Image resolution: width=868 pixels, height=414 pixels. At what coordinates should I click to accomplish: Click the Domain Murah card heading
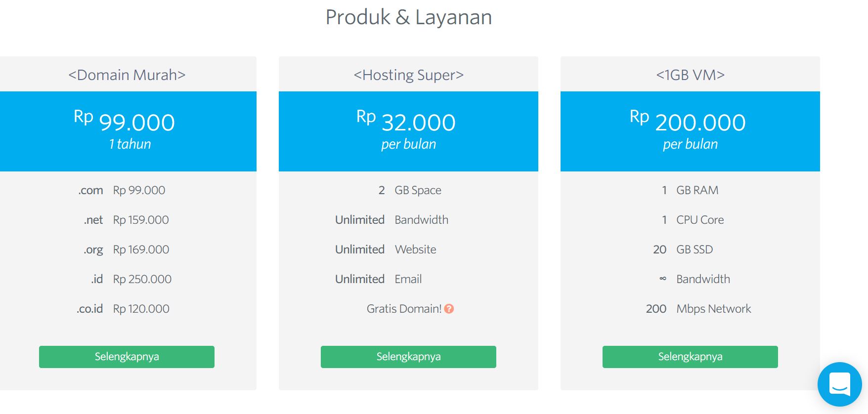click(x=127, y=75)
